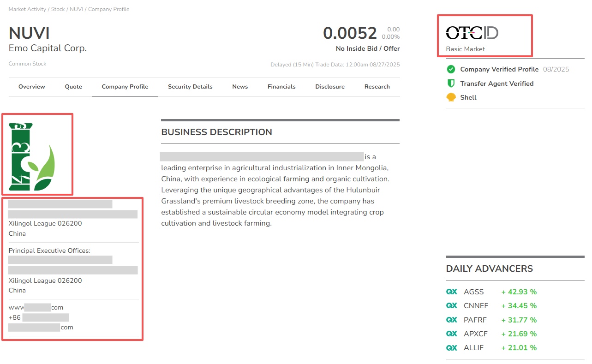
Task: Click the Transfer Agent Verified shield icon
Action: pyautogui.click(x=451, y=84)
